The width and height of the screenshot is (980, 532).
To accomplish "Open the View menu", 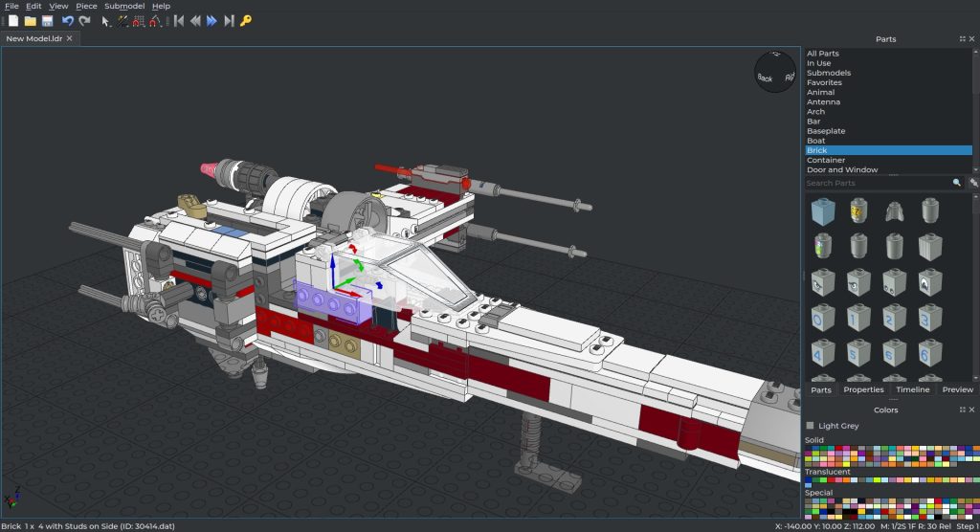I will pyautogui.click(x=58, y=6).
